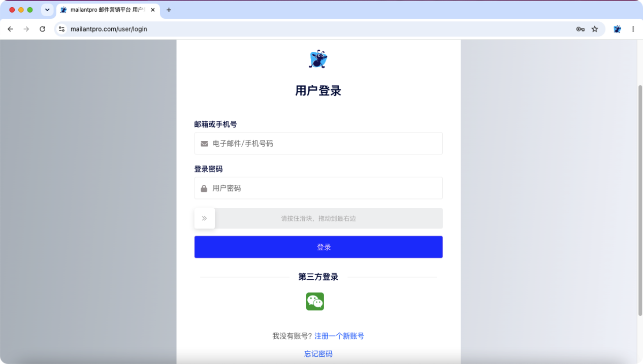Click the captcha slider track

(x=318, y=218)
